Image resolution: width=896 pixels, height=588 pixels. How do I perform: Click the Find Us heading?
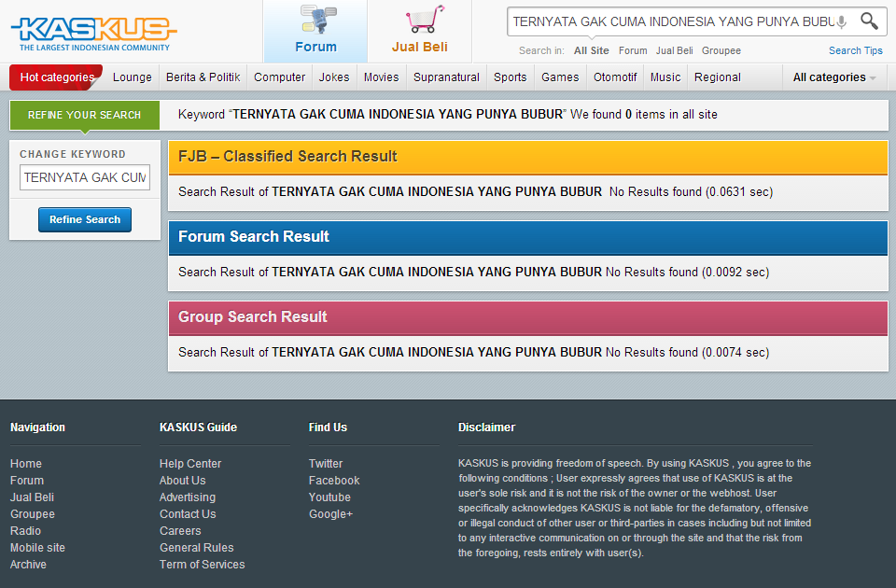tap(328, 427)
